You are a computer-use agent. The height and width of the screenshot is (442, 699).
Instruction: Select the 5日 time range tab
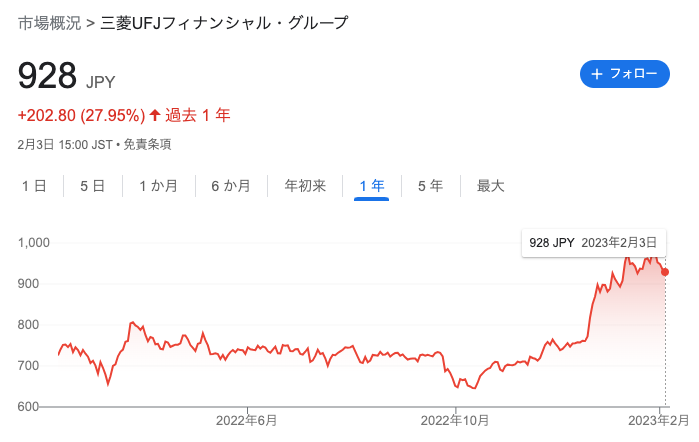pos(93,186)
